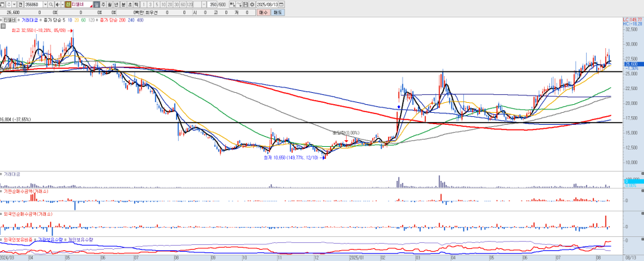Click the 거래대금 sub-panel title

[11, 174]
